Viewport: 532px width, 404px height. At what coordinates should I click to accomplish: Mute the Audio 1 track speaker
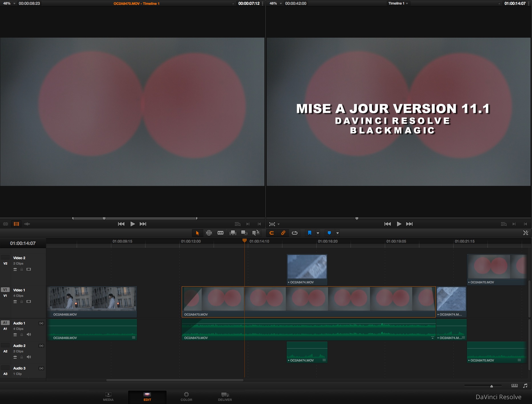click(29, 334)
